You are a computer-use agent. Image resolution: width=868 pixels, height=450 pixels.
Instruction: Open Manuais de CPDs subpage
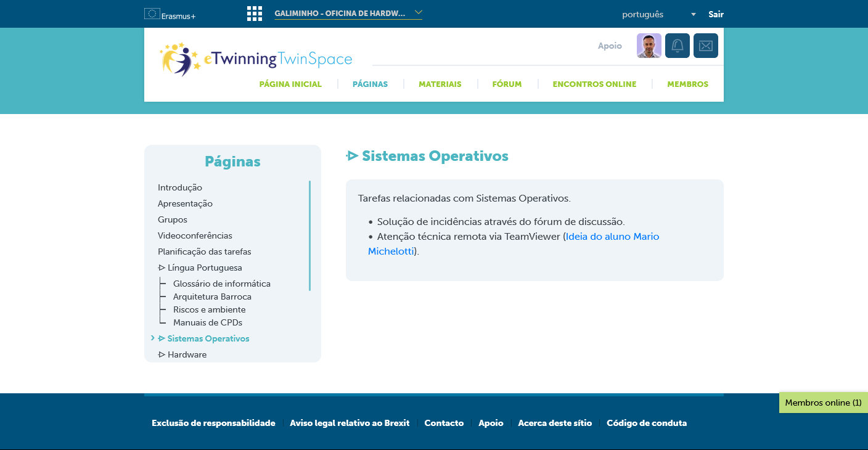pyautogui.click(x=208, y=322)
